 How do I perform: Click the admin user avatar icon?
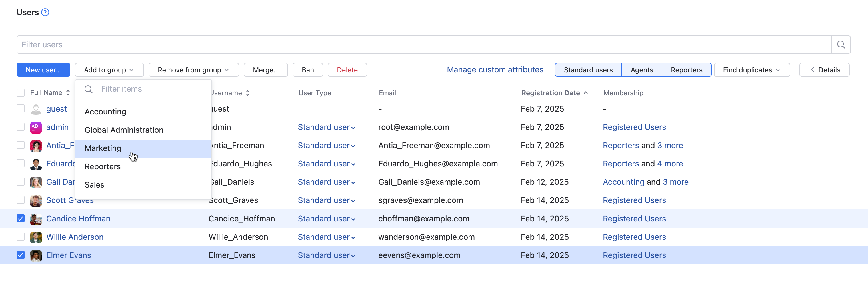click(36, 128)
